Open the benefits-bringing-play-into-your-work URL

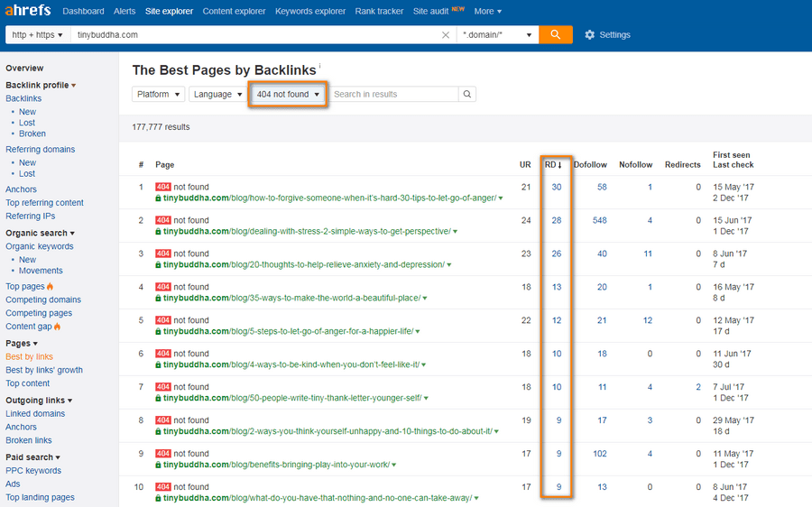point(277,465)
